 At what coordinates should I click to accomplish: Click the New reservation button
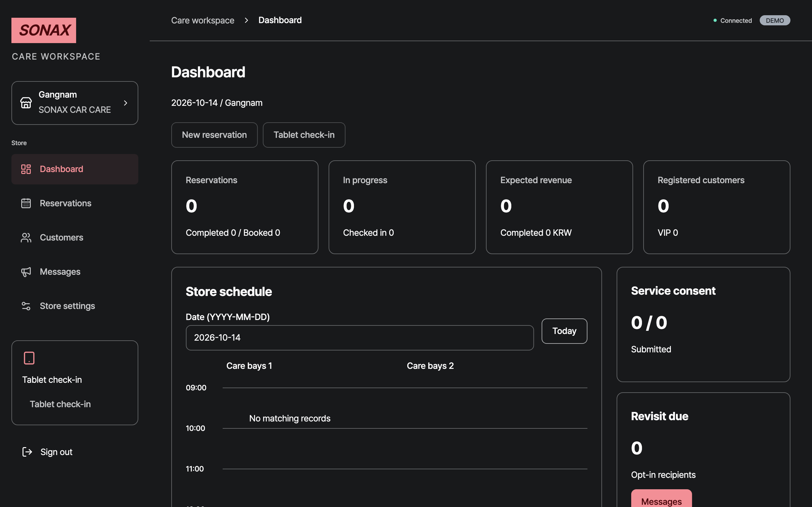pos(214,135)
